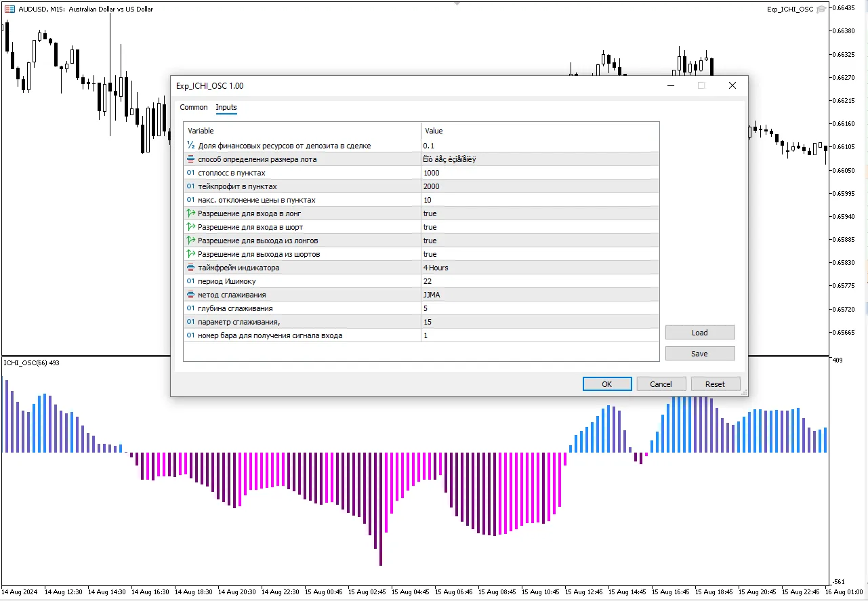868x601 pixels.
Task: Click the enum icon beside метод сглаживания
Action: click(190, 295)
